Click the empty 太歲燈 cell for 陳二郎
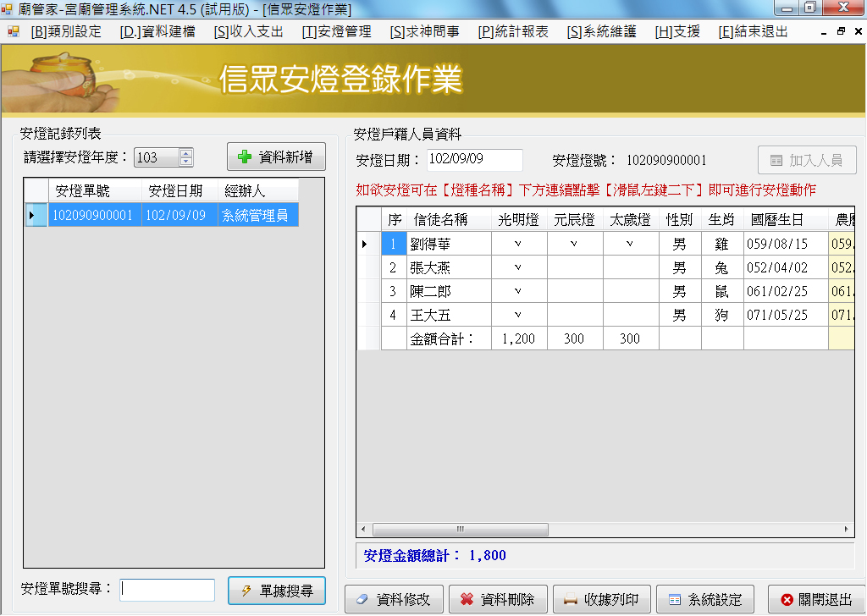867x616 pixels. pos(631,291)
